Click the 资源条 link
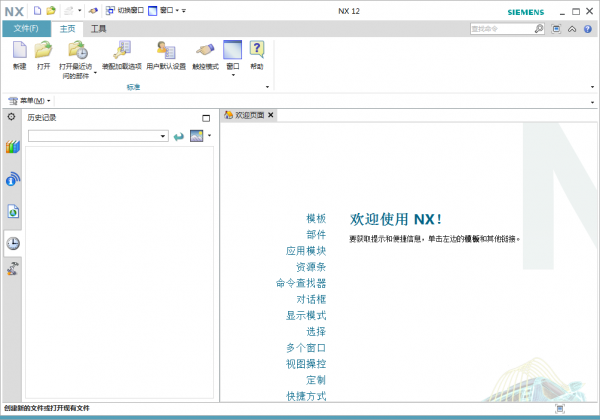600x420 pixels. (x=311, y=267)
